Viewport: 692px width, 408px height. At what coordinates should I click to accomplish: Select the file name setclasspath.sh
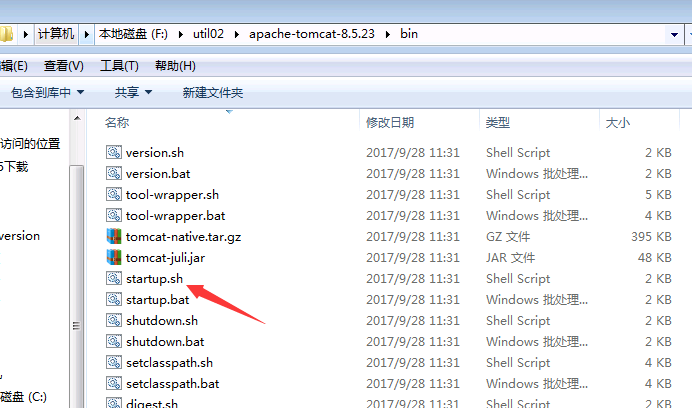[x=169, y=362]
